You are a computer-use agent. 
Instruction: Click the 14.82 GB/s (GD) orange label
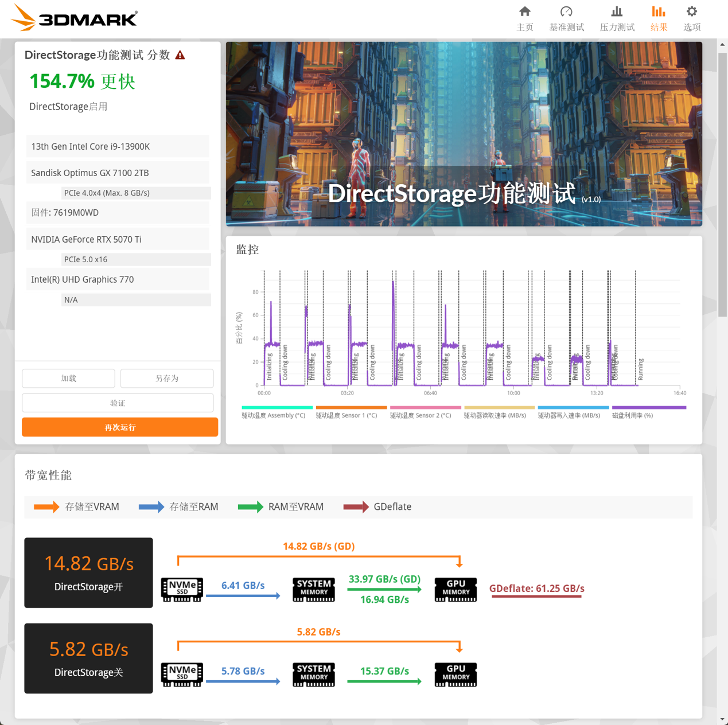(x=319, y=546)
